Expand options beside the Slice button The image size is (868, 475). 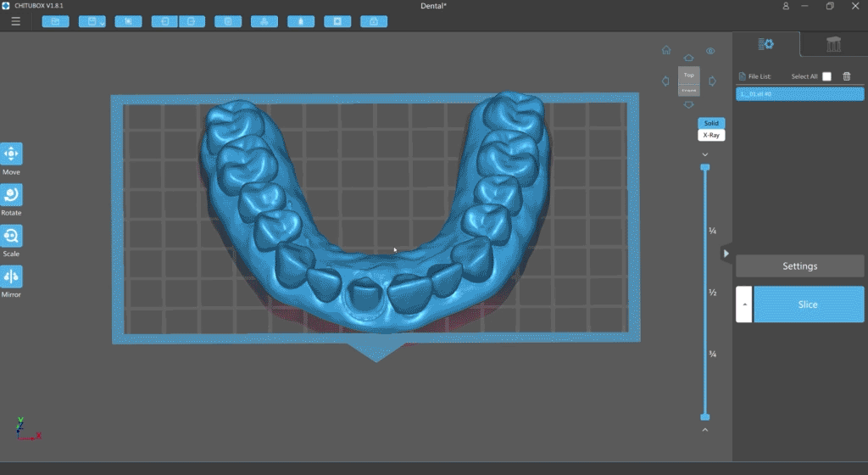tap(744, 305)
